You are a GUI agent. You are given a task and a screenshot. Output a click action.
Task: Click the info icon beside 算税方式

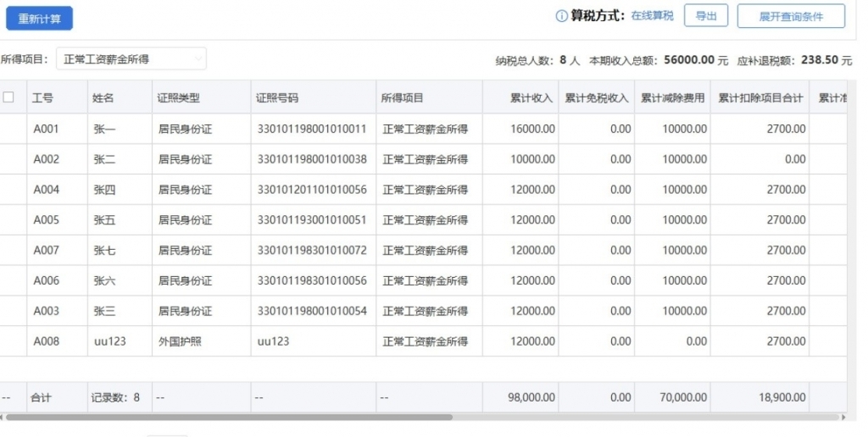pos(561,17)
